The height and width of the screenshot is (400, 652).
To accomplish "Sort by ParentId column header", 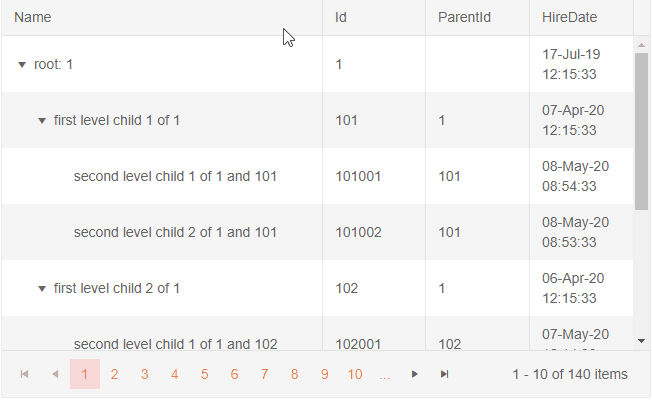I will [464, 18].
